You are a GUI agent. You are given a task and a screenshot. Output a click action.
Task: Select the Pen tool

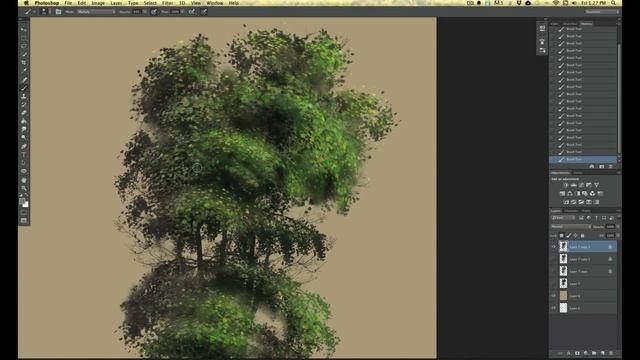click(x=24, y=146)
